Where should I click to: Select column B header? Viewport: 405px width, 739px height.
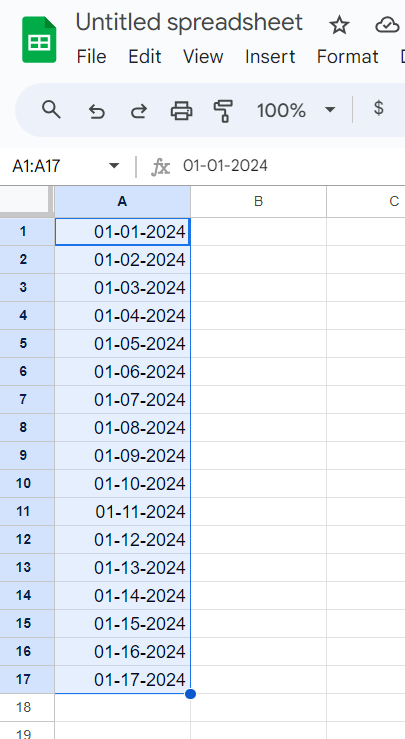pos(258,201)
